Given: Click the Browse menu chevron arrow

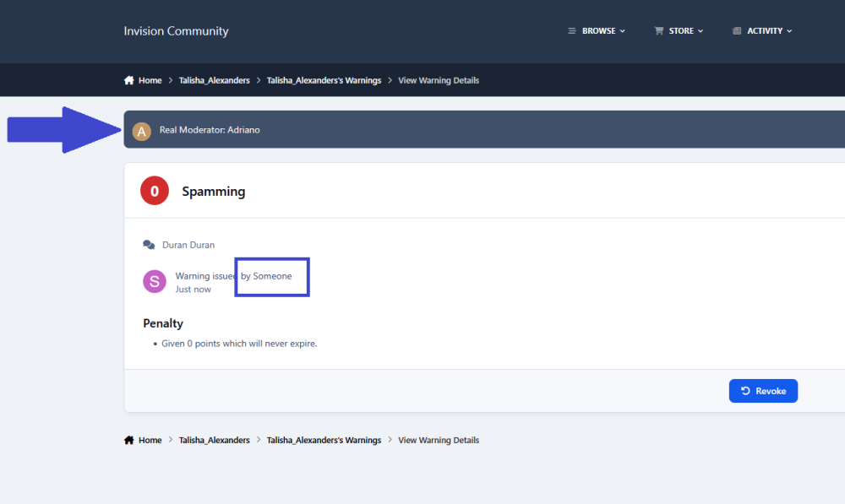Looking at the screenshot, I should [623, 31].
